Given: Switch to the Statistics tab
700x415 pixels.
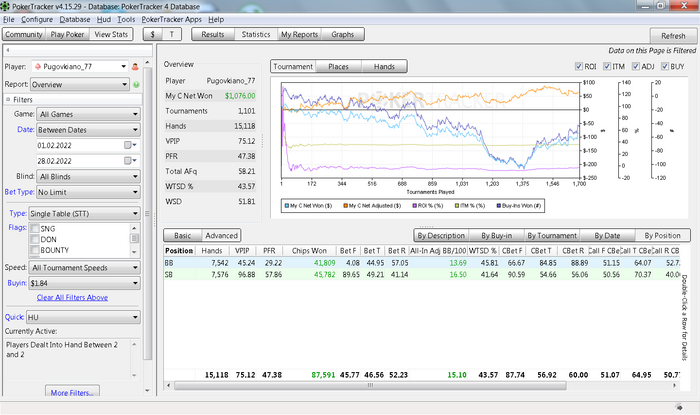Looking at the screenshot, I should click(x=256, y=34).
